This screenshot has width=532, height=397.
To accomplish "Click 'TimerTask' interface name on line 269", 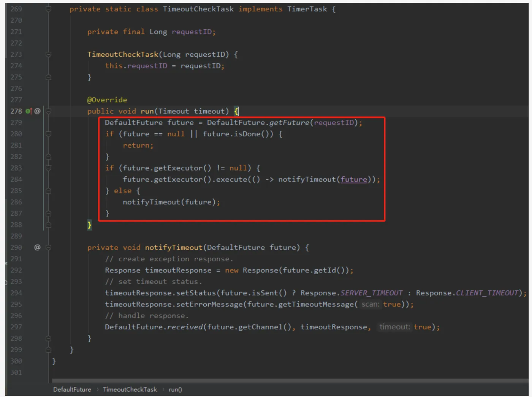I will click(x=307, y=9).
